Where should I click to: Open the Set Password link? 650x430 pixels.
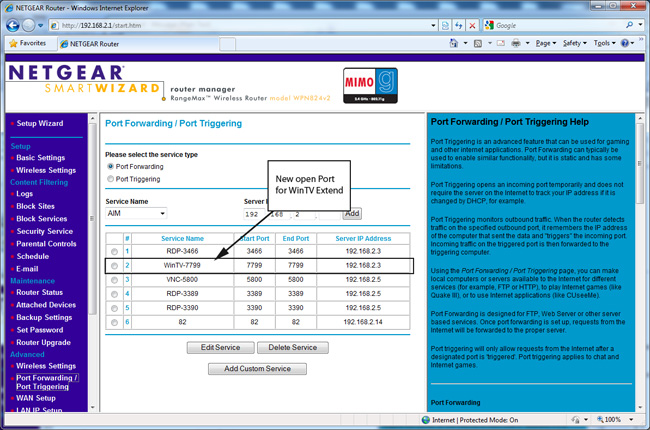[x=40, y=330]
